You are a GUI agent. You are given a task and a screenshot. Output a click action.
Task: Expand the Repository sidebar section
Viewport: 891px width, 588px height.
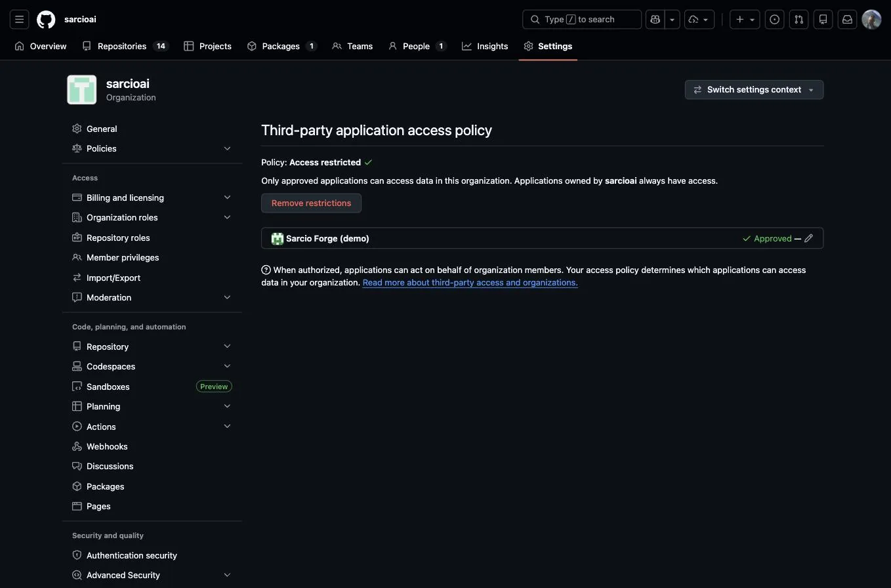pyautogui.click(x=152, y=346)
